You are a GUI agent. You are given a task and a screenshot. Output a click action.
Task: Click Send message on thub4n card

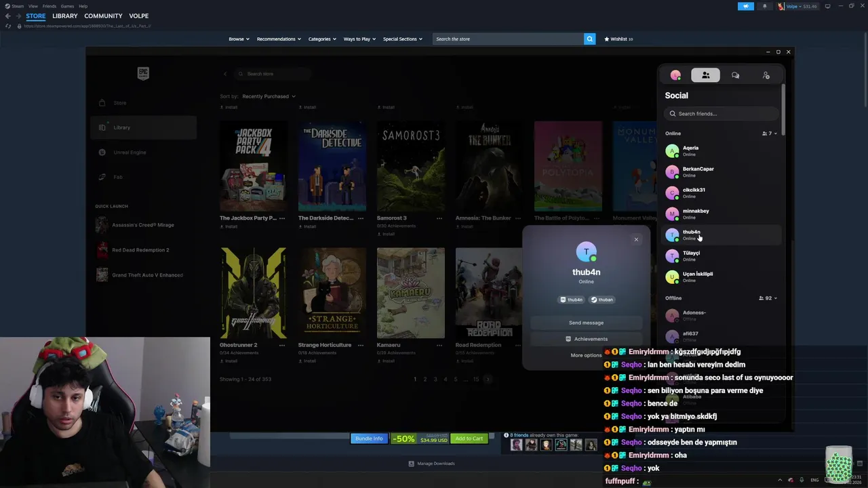pyautogui.click(x=586, y=323)
